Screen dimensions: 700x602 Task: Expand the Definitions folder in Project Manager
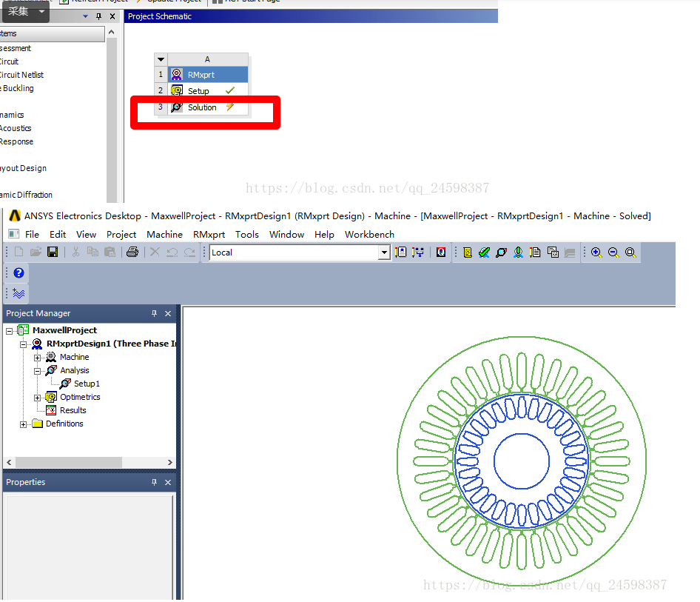[x=24, y=423]
